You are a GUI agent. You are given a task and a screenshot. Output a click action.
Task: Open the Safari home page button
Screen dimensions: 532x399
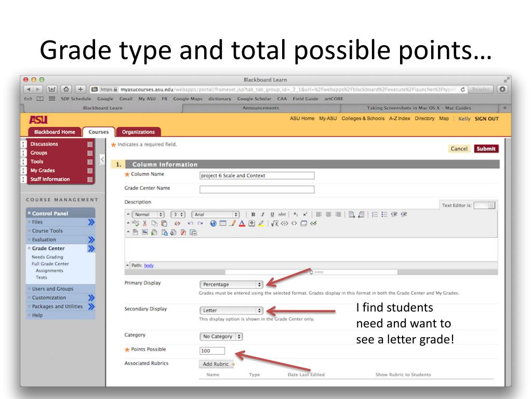[66, 89]
